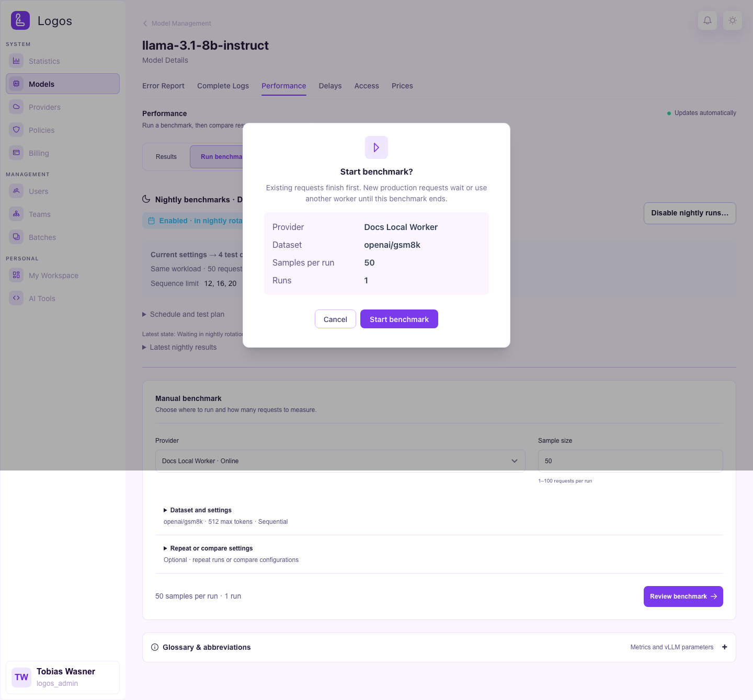Image resolution: width=753 pixels, height=700 pixels.
Task: Click 'Updates automatically' status text
Action: coord(705,113)
